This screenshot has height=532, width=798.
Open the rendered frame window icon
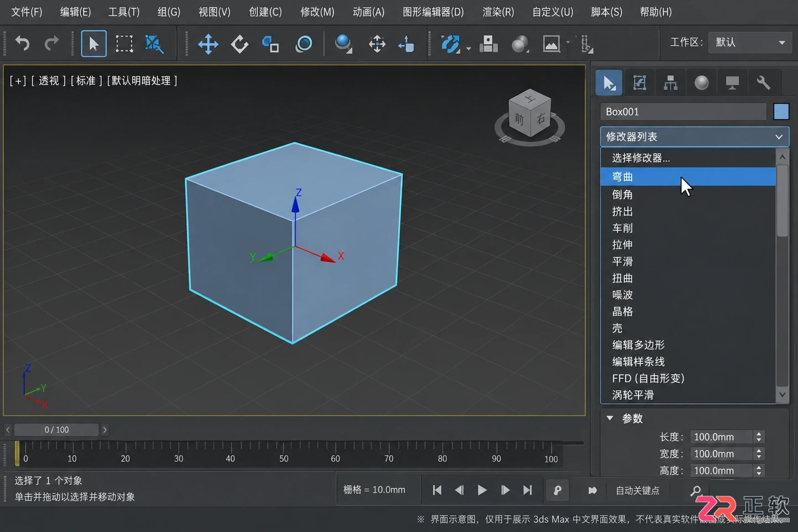point(551,44)
